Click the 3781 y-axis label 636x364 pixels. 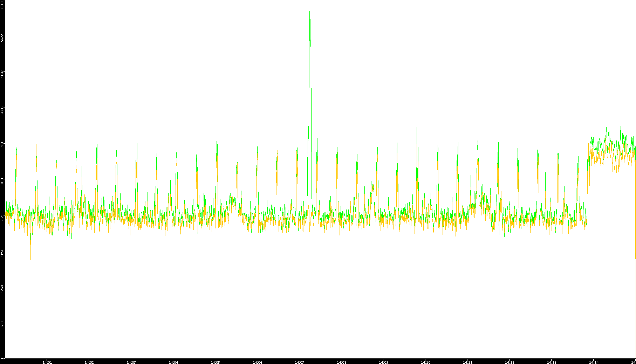(x=2, y=145)
